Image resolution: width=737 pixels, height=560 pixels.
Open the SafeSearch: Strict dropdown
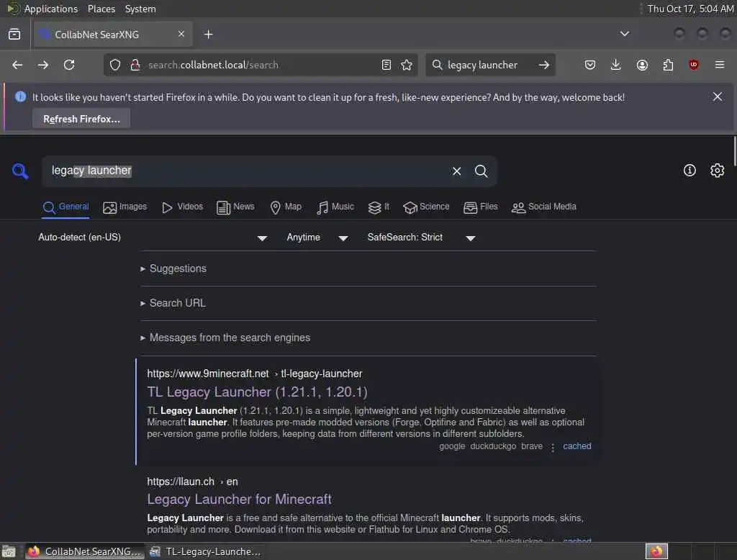[421, 238]
